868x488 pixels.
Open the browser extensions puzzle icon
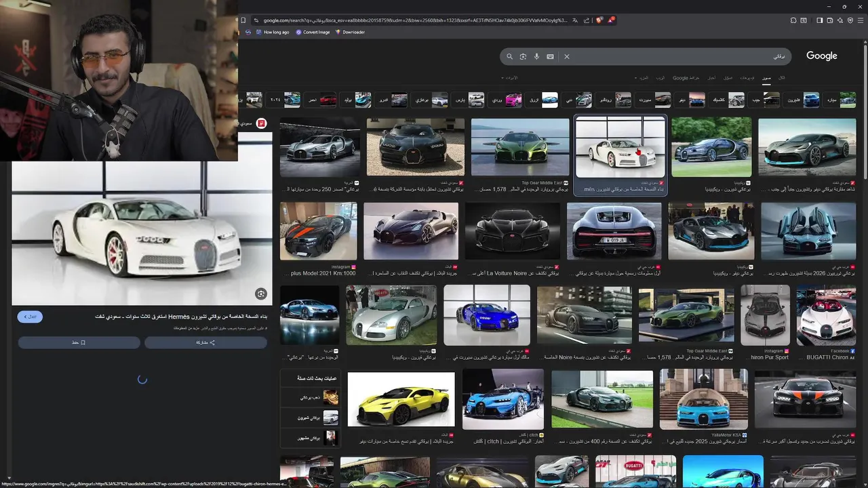[x=793, y=20]
